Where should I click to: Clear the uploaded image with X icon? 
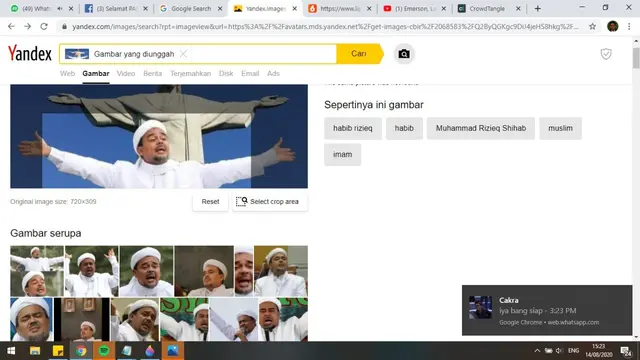183,54
